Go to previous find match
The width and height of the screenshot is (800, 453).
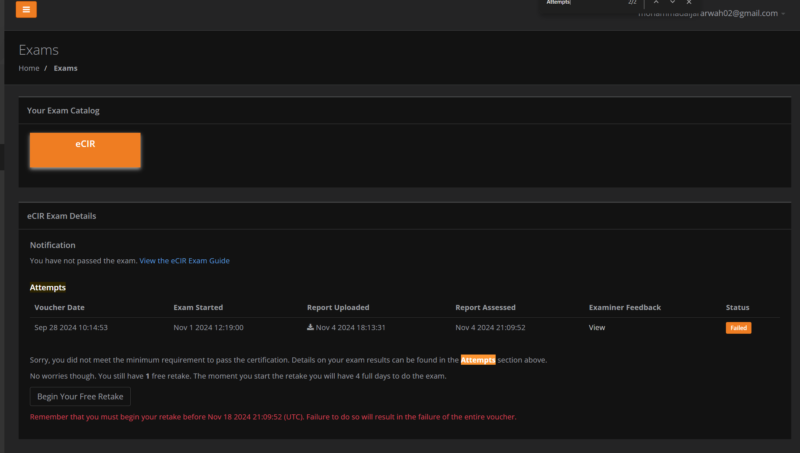[655, 3]
